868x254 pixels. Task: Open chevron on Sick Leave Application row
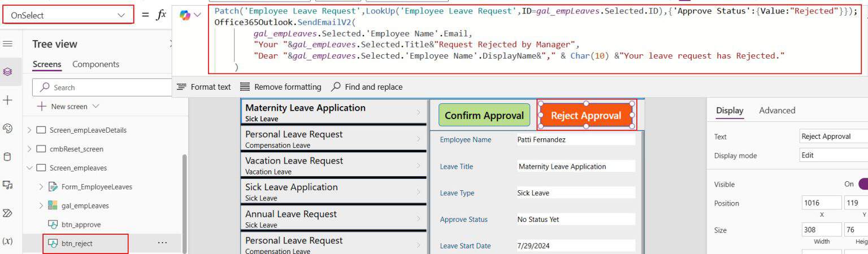pyautogui.click(x=418, y=192)
